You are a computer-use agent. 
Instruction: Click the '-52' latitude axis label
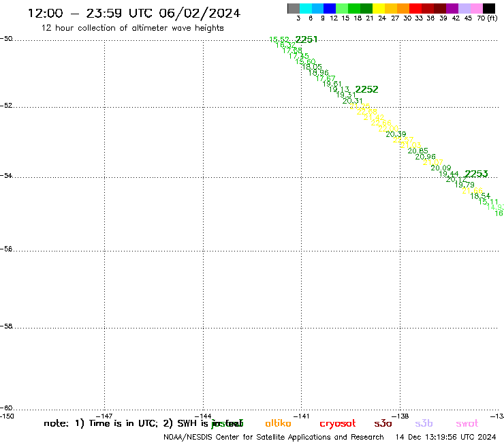pyautogui.click(x=6, y=106)
